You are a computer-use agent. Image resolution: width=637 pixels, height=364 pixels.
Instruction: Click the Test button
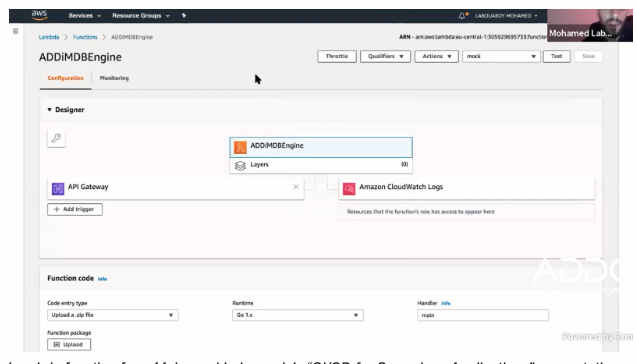(557, 56)
